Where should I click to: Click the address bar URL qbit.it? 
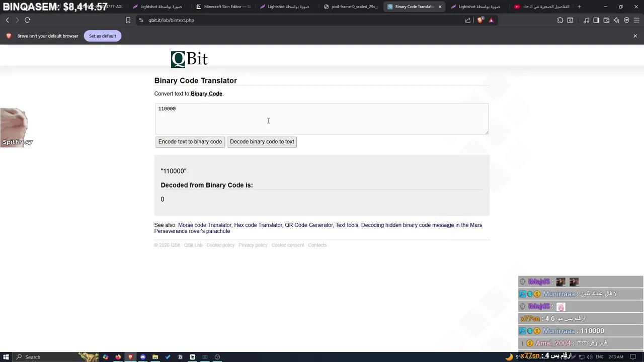click(171, 20)
